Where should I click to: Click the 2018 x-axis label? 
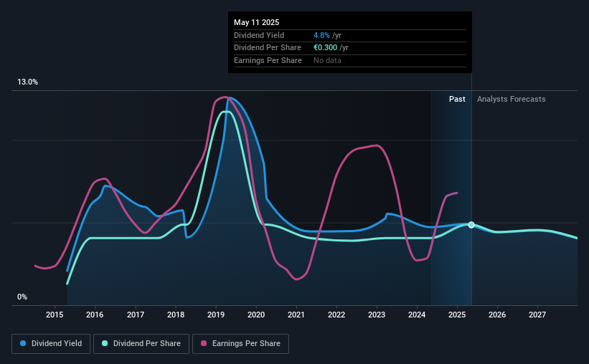[x=176, y=315]
